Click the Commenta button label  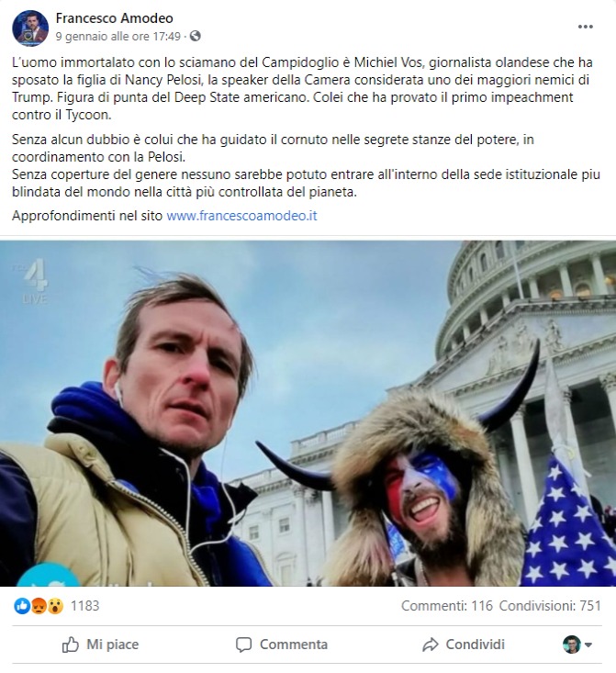(294, 645)
